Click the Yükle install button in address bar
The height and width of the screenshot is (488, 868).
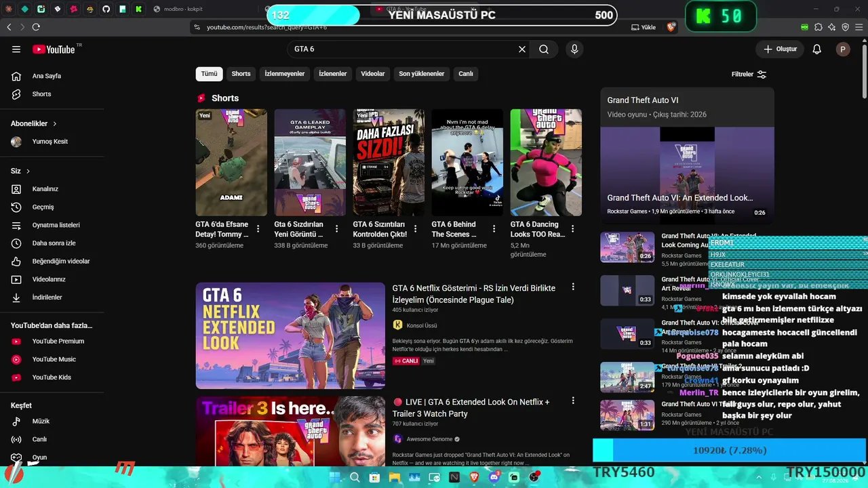pyautogui.click(x=644, y=27)
